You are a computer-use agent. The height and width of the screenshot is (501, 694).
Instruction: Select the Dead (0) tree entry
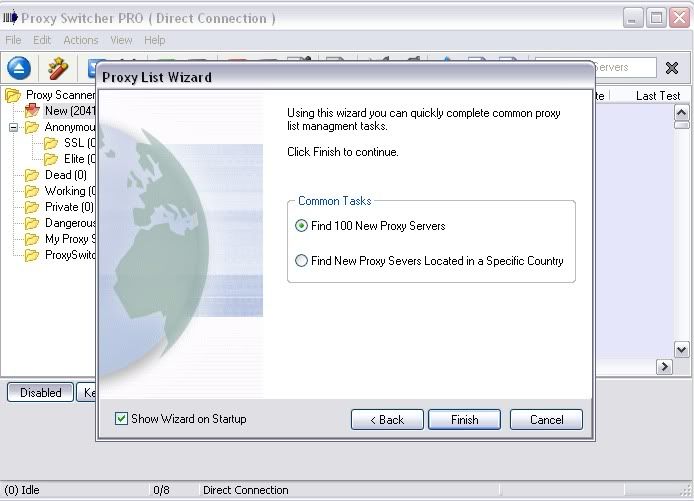tap(66, 175)
